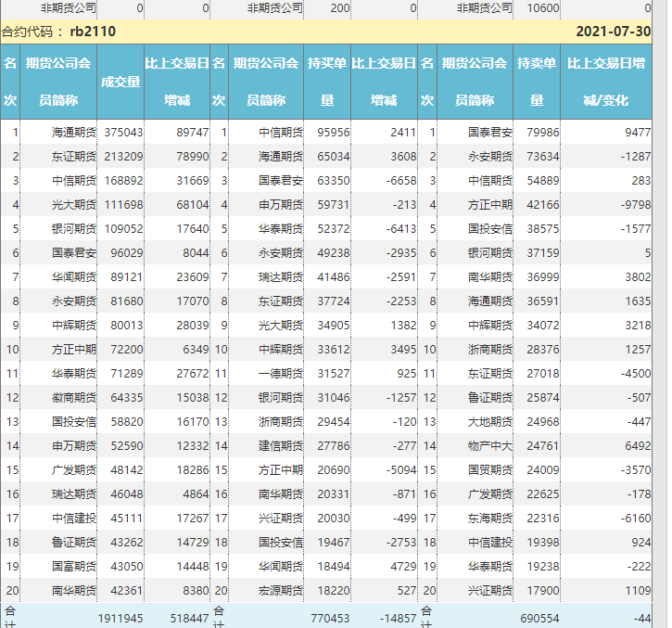The width and height of the screenshot is (672, 628).
Task: Click long change 4729
Action: (x=403, y=567)
